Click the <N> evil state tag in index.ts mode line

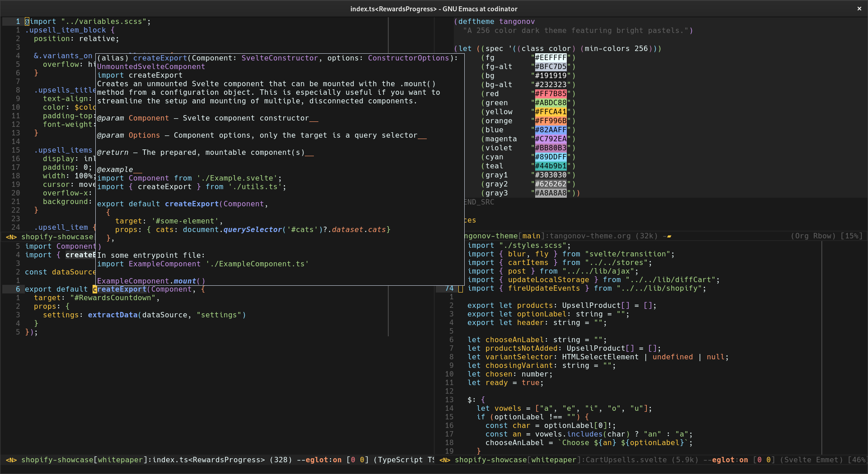[x=11, y=460]
